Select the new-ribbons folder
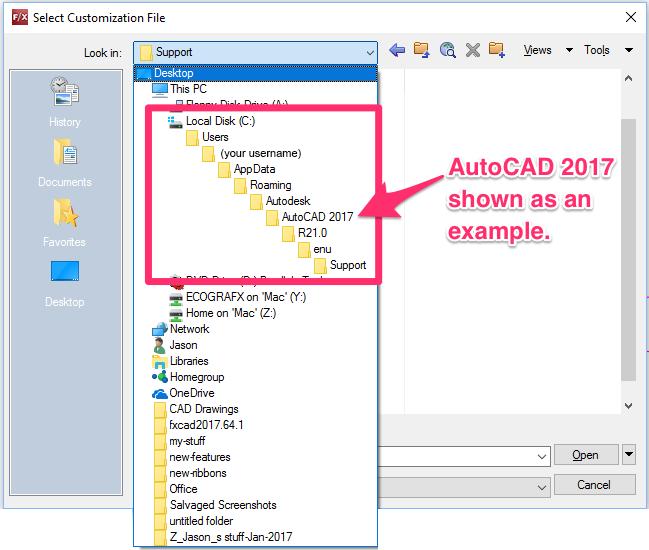The image size is (649, 550). point(190,473)
